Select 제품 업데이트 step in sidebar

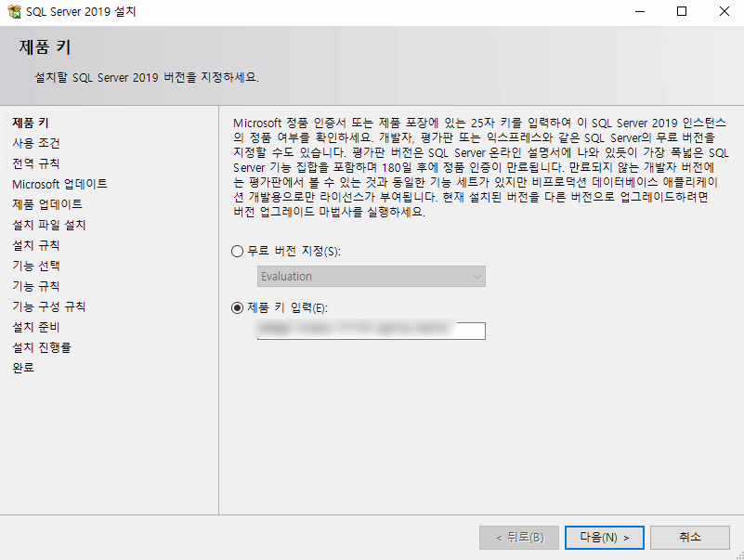point(47,204)
